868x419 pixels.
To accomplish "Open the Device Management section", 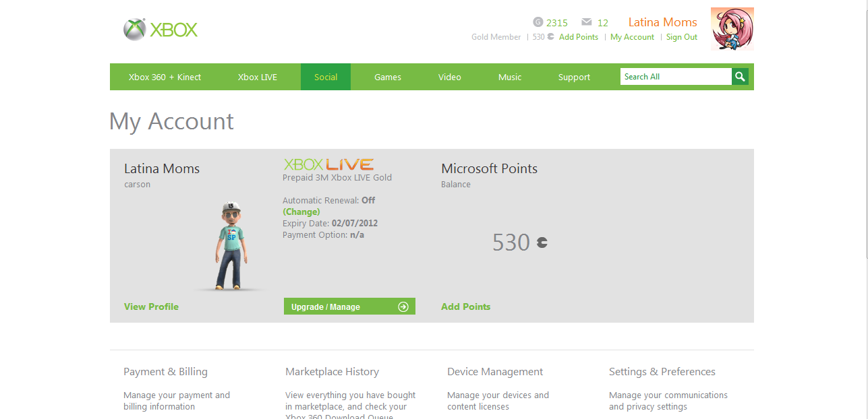I will click(495, 372).
